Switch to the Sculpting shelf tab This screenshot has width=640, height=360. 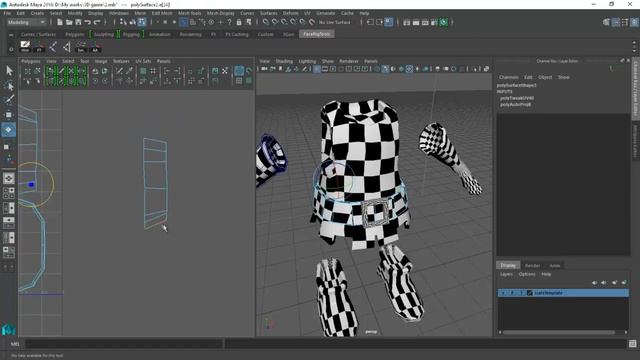pyautogui.click(x=104, y=34)
